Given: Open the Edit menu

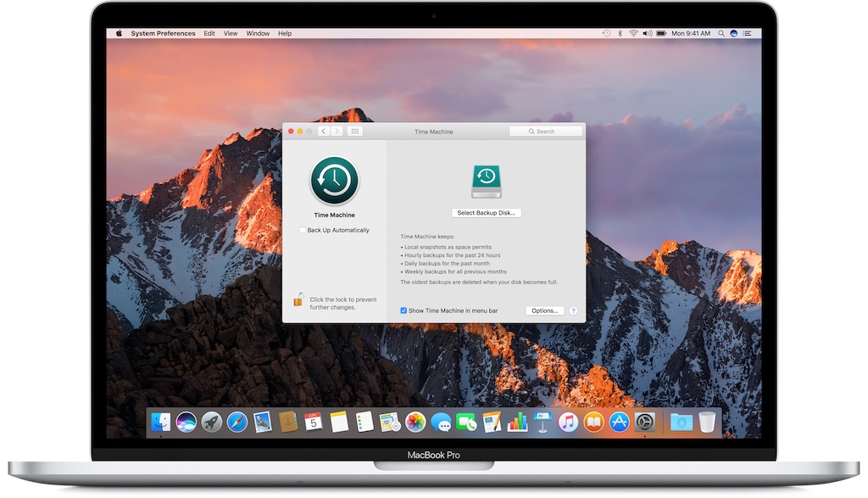Looking at the screenshot, I should tap(209, 33).
